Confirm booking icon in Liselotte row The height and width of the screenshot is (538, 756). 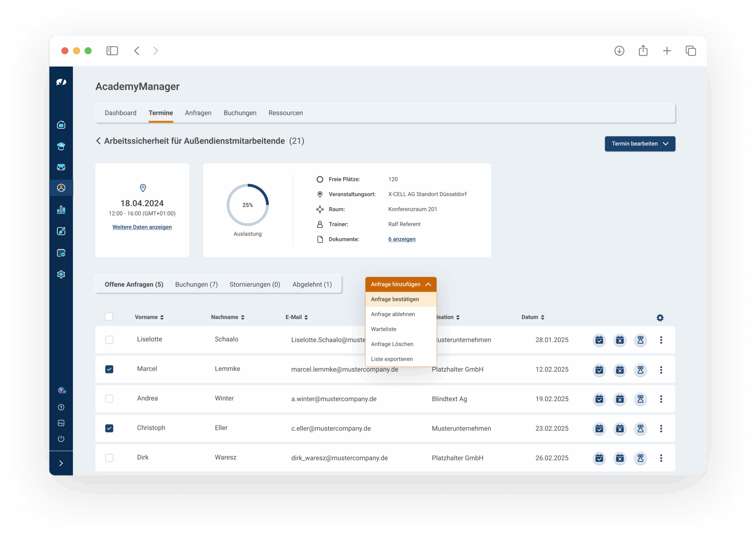coord(599,340)
